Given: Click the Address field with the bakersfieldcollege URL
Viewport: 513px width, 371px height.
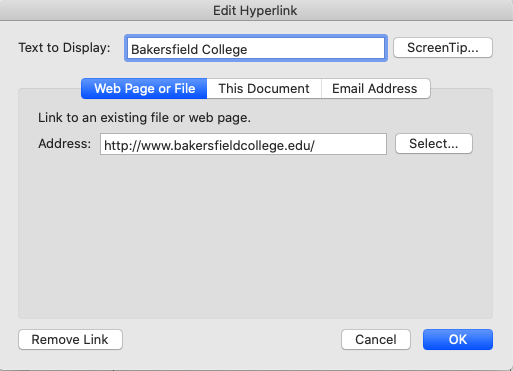Looking at the screenshot, I should (x=243, y=144).
